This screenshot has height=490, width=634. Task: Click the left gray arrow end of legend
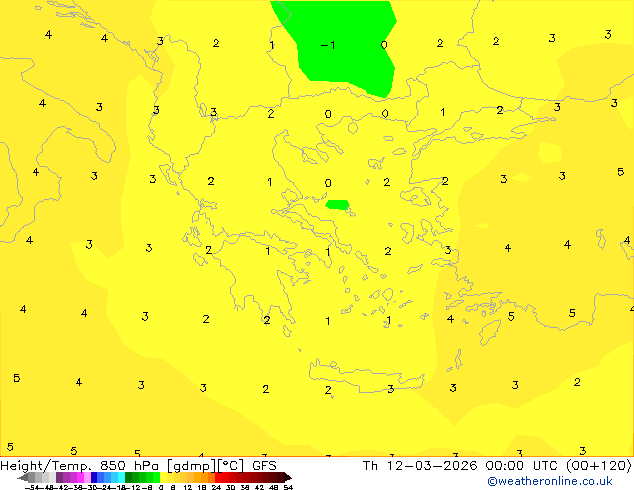point(23,477)
